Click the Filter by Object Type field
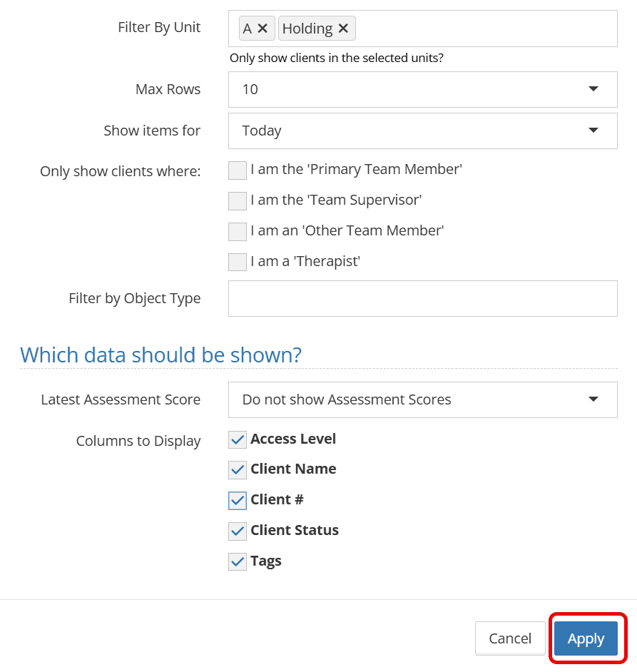The image size is (637, 672). [422, 298]
